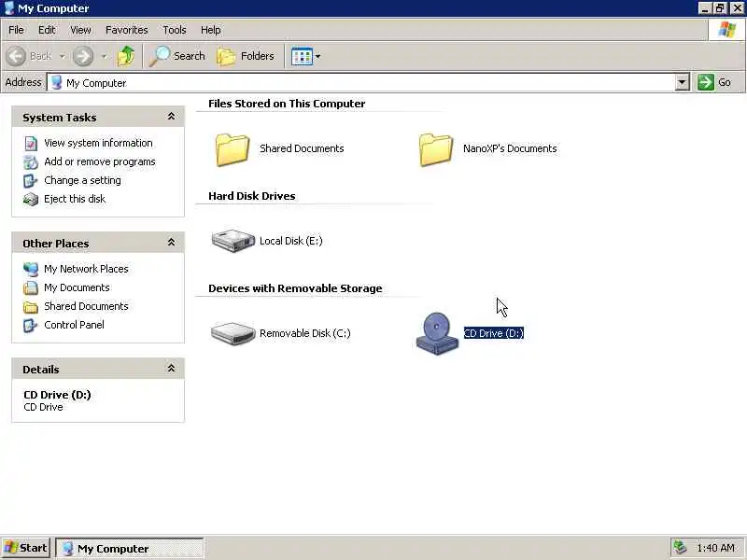Open the Help menu
Viewport: 747px width, 560px height.
[211, 30]
